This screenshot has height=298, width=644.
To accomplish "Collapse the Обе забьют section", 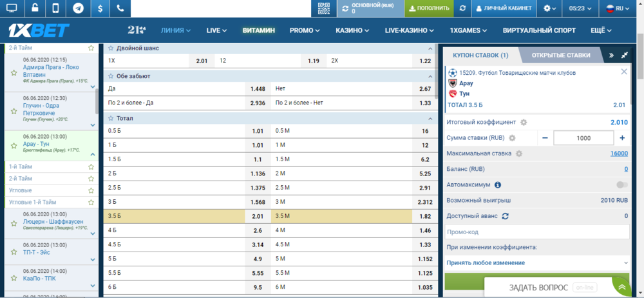I will click(430, 76).
